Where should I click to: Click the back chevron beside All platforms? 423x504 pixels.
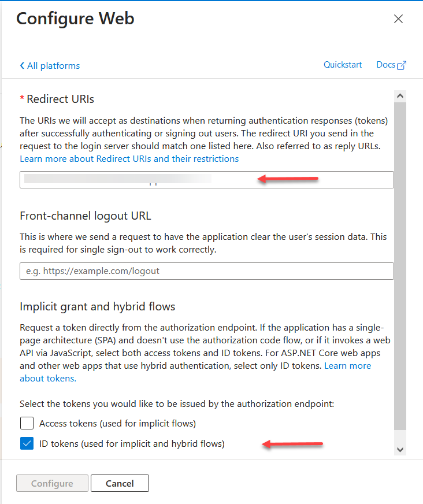pyautogui.click(x=22, y=66)
